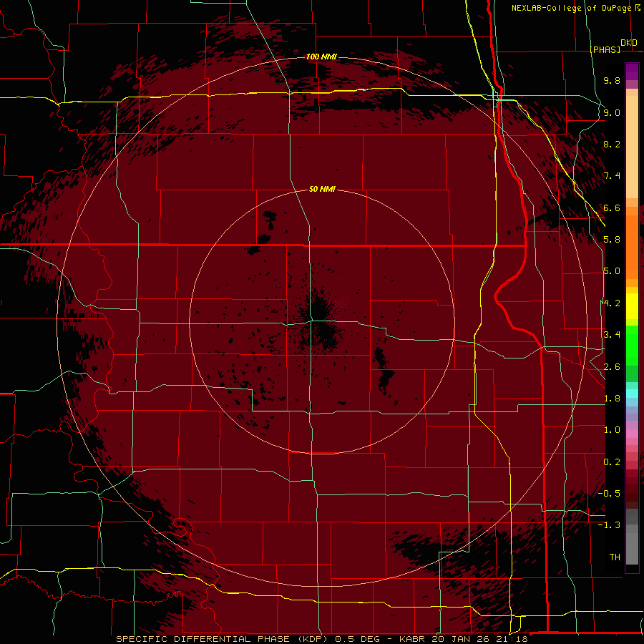
Task: Click the (KDP) abbreviation in caption
Action: click(x=312, y=639)
